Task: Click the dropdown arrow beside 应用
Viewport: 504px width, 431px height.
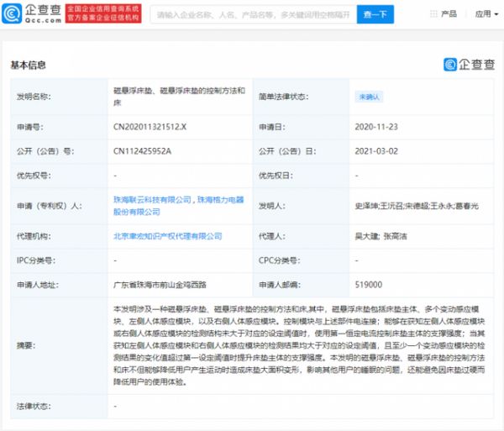Action: (x=496, y=14)
